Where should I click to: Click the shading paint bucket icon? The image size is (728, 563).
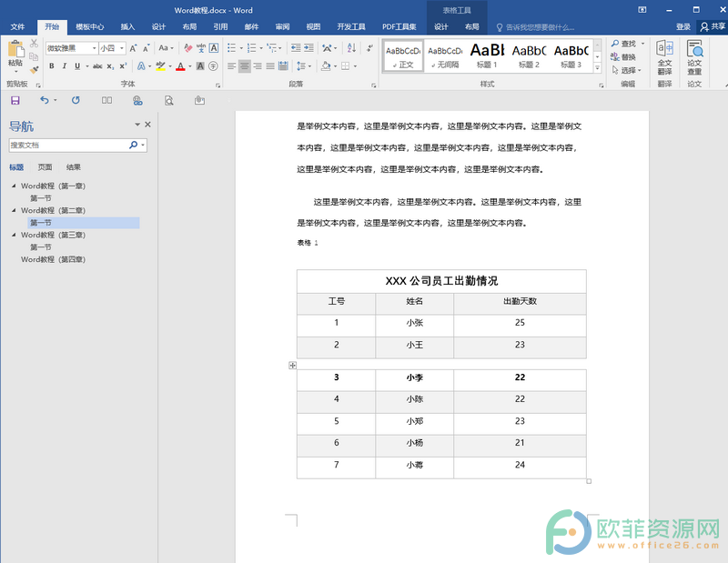point(326,66)
